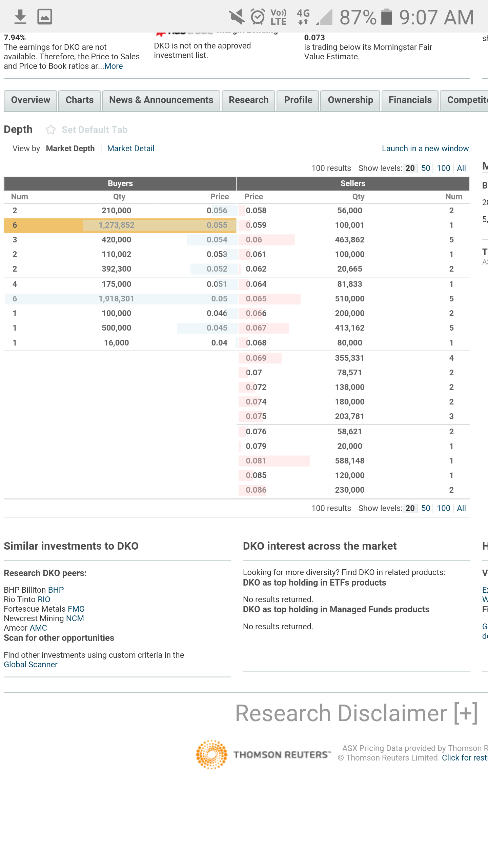Open the Overview tab
The image size is (488, 868).
pyautogui.click(x=30, y=100)
